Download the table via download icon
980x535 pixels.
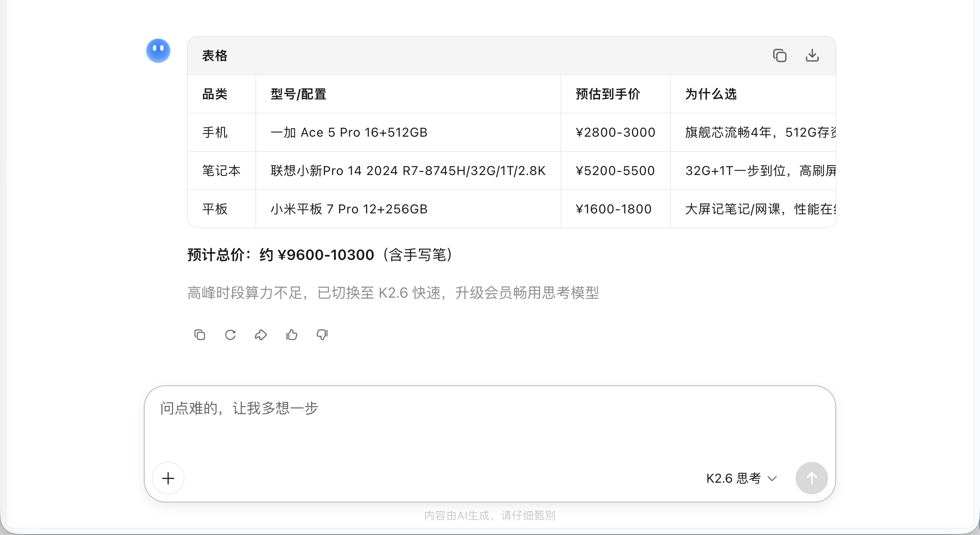[x=812, y=55]
